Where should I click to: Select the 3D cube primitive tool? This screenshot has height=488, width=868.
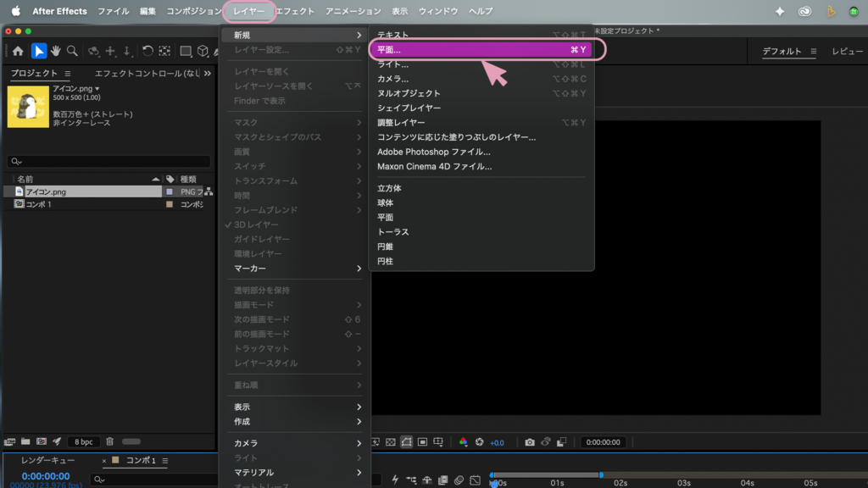(x=203, y=52)
